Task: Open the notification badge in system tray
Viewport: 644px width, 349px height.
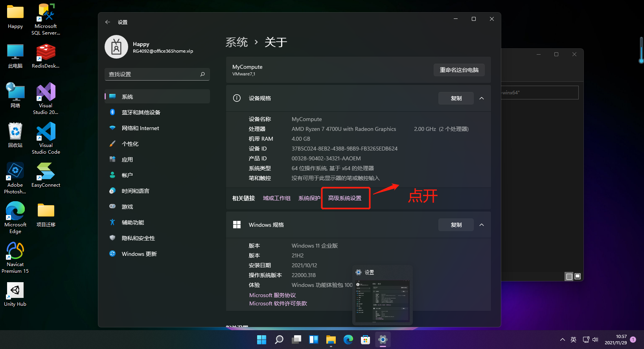Action: click(633, 340)
